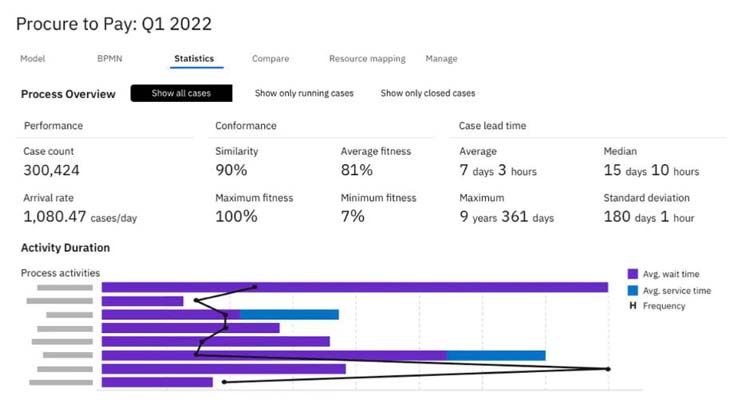Open the Model tab

point(33,58)
